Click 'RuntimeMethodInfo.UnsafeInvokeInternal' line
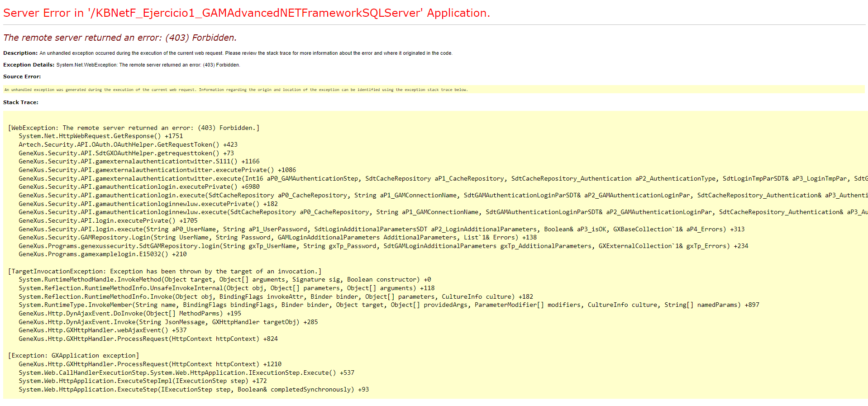This screenshot has height=406, width=868. (x=227, y=288)
